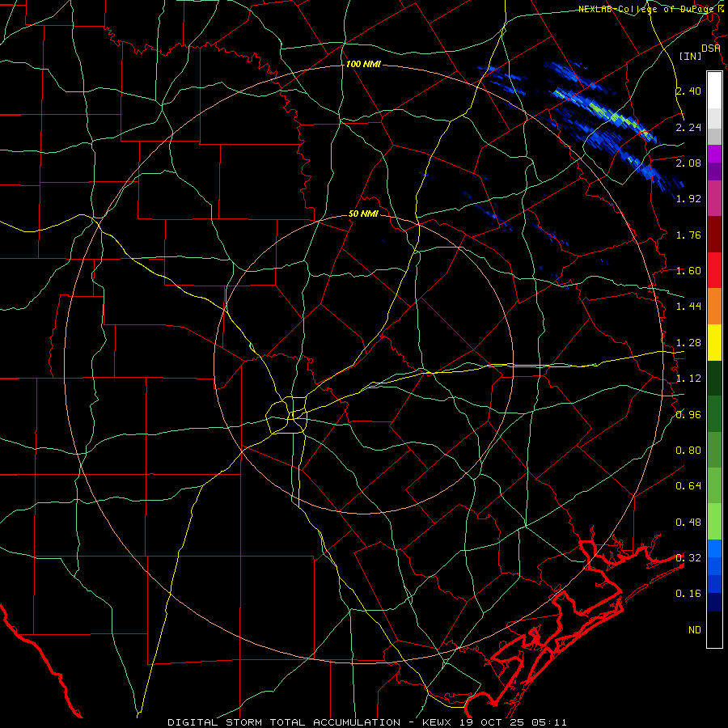The width and height of the screenshot is (728, 728).
Task: Select the 0.48 legend value
Action: pyautogui.click(x=688, y=523)
